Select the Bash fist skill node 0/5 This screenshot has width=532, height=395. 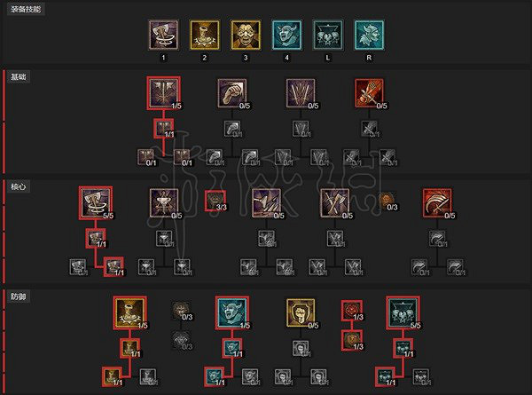(x=232, y=93)
